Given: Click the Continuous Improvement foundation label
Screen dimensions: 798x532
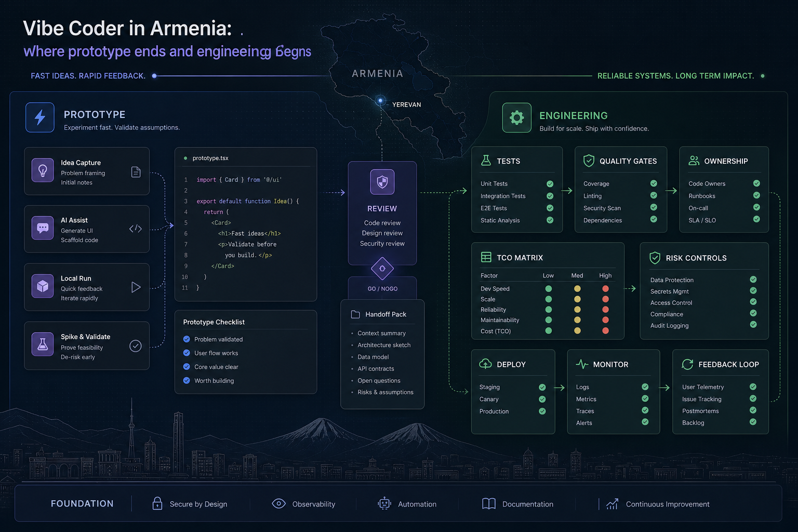Looking at the screenshot, I should click(x=668, y=504).
